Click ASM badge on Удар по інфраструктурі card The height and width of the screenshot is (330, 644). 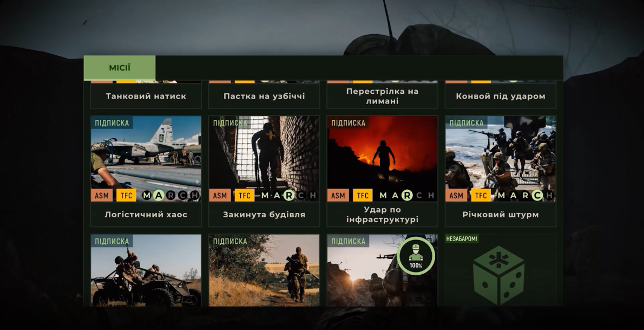(338, 195)
